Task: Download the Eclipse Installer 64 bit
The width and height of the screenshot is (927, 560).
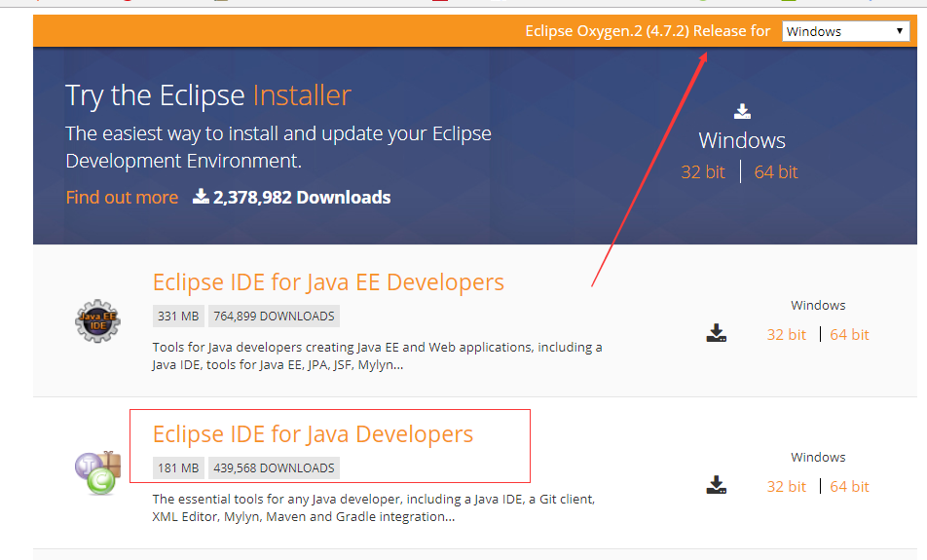Action: 776,172
